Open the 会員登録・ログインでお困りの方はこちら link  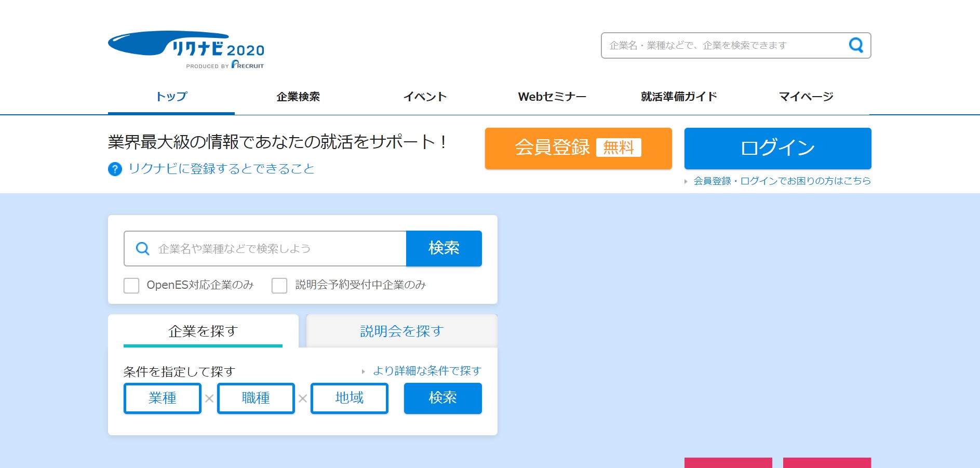(x=782, y=181)
